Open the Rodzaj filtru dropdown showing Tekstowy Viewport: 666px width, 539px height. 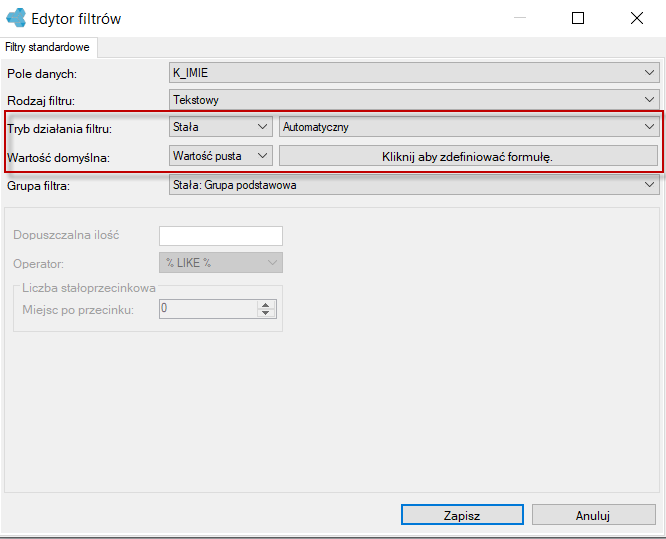[414, 100]
